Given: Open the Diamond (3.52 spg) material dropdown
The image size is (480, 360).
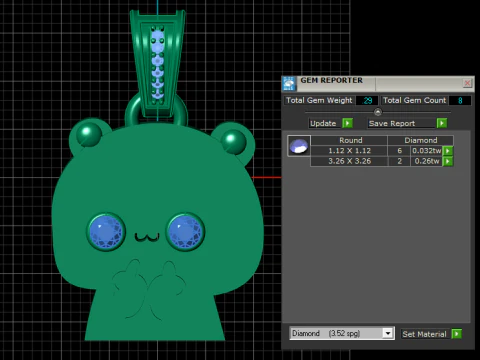Looking at the screenshot, I should click(x=342, y=333).
